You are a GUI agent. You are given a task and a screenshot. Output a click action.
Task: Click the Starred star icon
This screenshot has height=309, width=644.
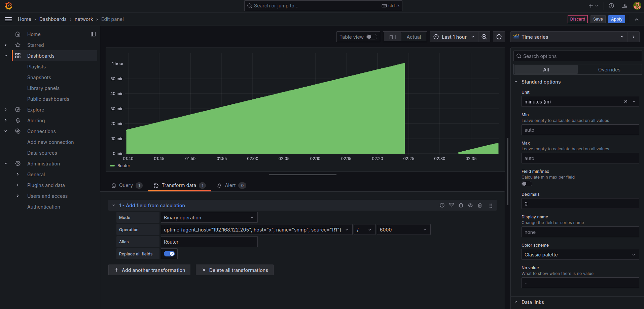tap(18, 45)
